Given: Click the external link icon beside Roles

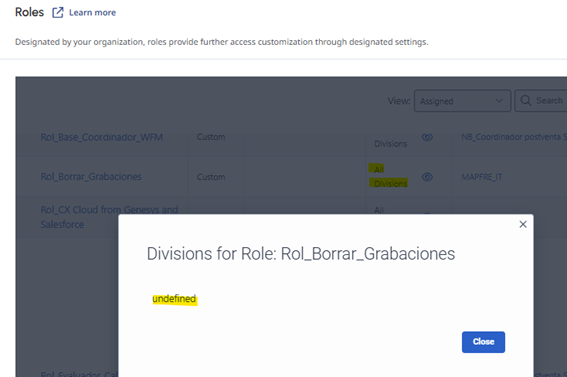Looking at the screenshot, I should tap(57, 13).
